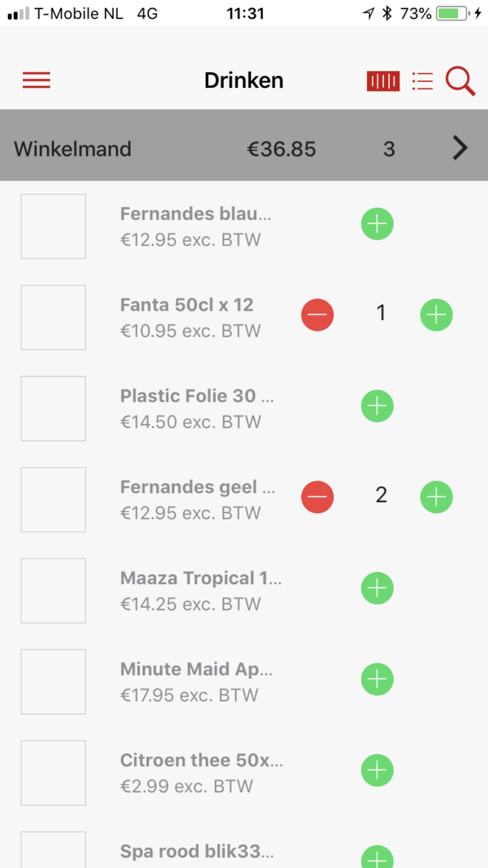Image resolution: width=488 pixels, height=868 pixels.
Task: Select the Maaza Tropical thumbnail
Action: coord(53,591)
